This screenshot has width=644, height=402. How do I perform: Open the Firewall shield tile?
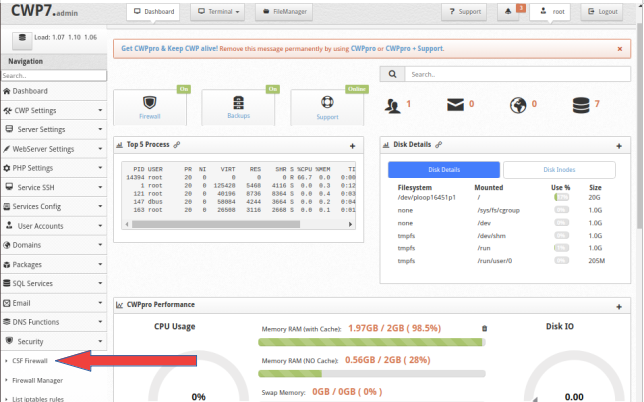point(150,108)
